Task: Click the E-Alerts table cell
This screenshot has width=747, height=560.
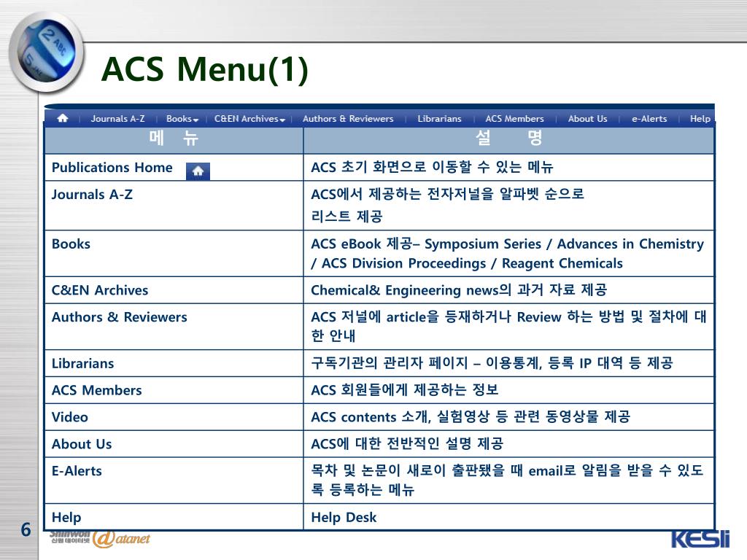Action: tap(174, 481)
